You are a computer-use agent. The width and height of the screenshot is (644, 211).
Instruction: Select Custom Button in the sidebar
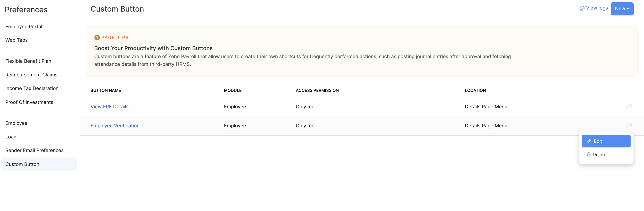click(22, 164)
